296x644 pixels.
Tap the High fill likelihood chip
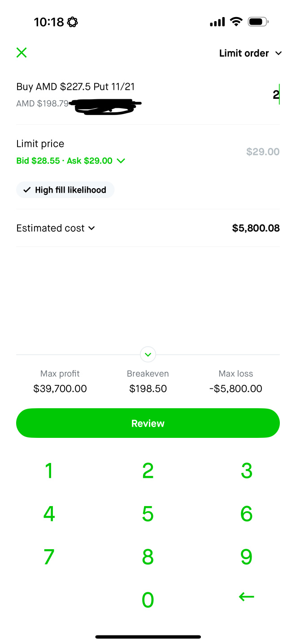click(x=65, y=190)
